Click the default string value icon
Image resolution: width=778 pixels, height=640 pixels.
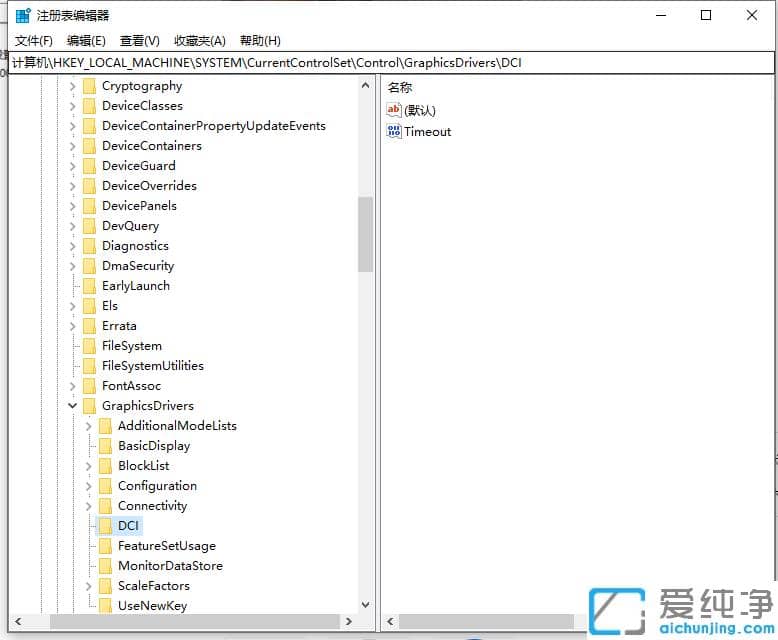394,110
